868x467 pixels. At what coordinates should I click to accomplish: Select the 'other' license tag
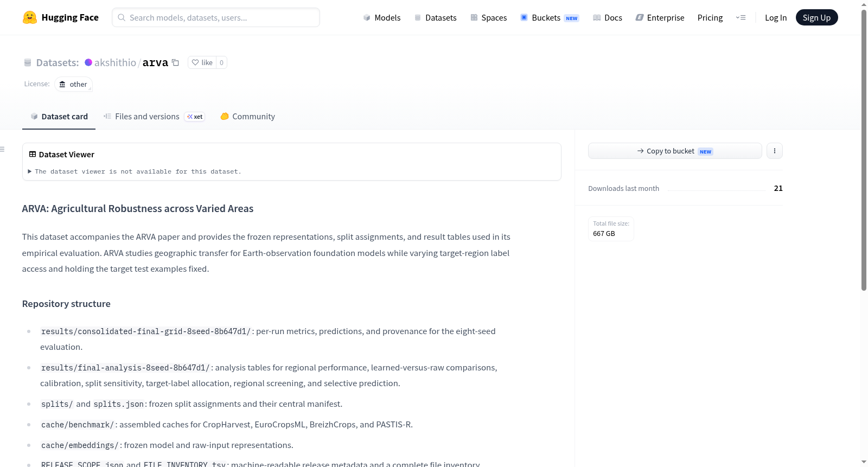(x=73, y=84)
